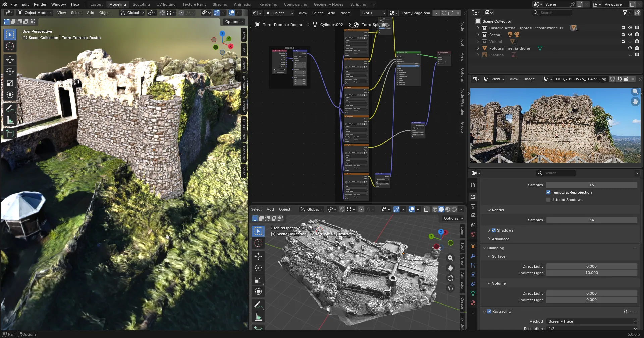Viewport: 644px width, 338px height.
Task: Open the raytracing Method Screen-Trace dropdown
Action: [592, 321]
